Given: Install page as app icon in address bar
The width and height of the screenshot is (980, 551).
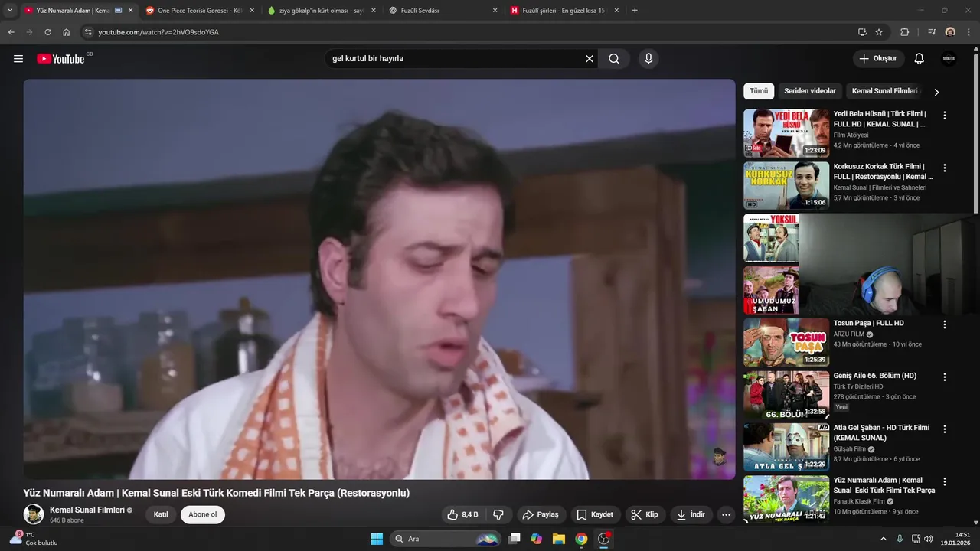Looking at the screenshot, I should tap(862, 32).
